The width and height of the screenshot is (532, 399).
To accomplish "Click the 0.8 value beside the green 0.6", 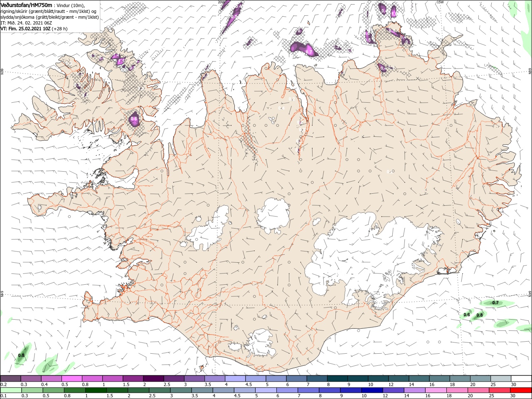I will 480,315.
